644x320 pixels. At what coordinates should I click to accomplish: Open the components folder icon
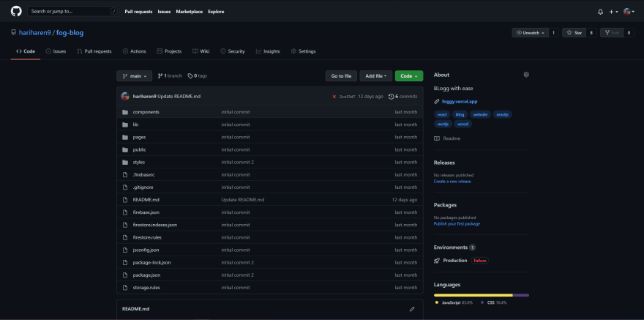(x=125, y=112)
